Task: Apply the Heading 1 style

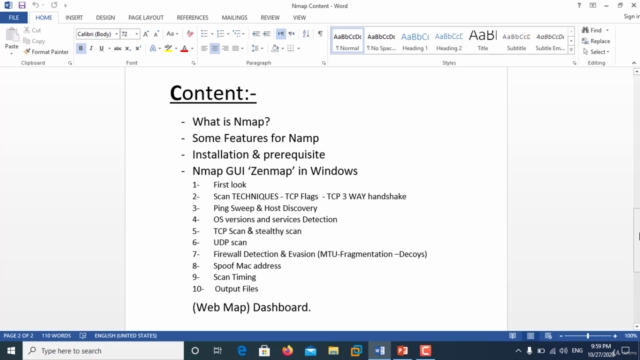Action: coord(415,41)
